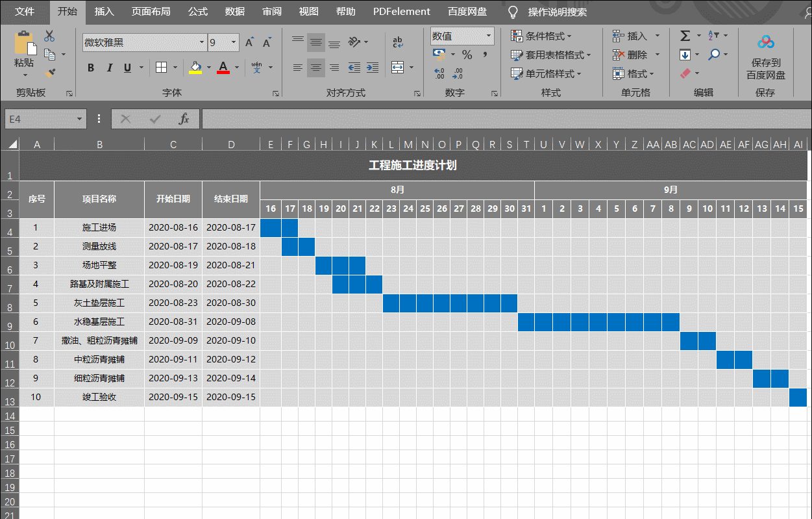Screen dimensions: 812x519
Task: Switch to the PDFelement tab
Action: coord(402,12)
